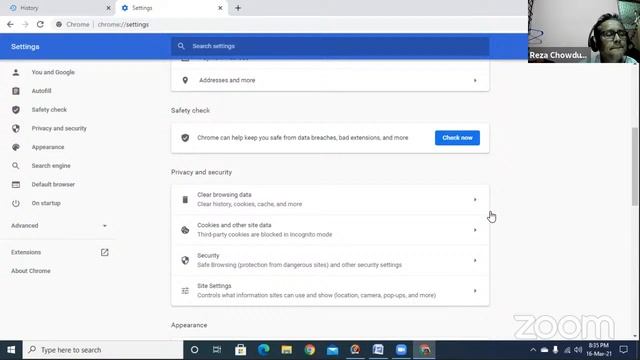The image size is (640, 360).
Task: Click the Autofill clipboard icon
Action: [x=16, y=91]
